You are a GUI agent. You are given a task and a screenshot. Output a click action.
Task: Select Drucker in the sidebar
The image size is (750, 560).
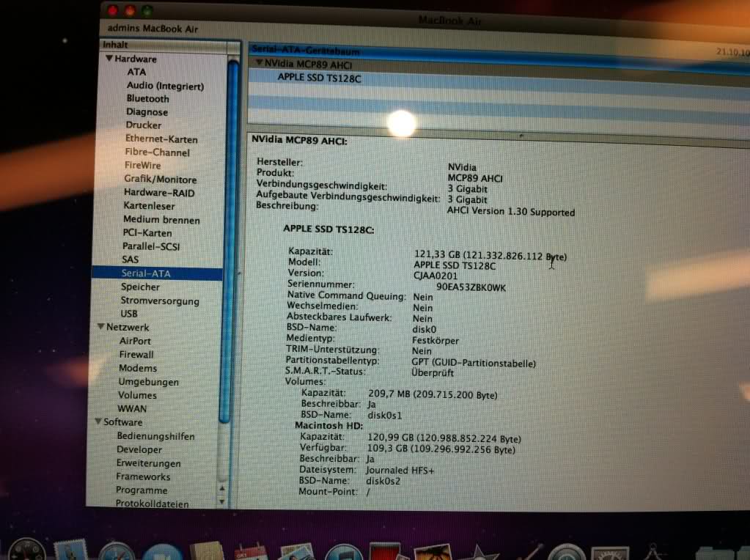tap(144, 125)
